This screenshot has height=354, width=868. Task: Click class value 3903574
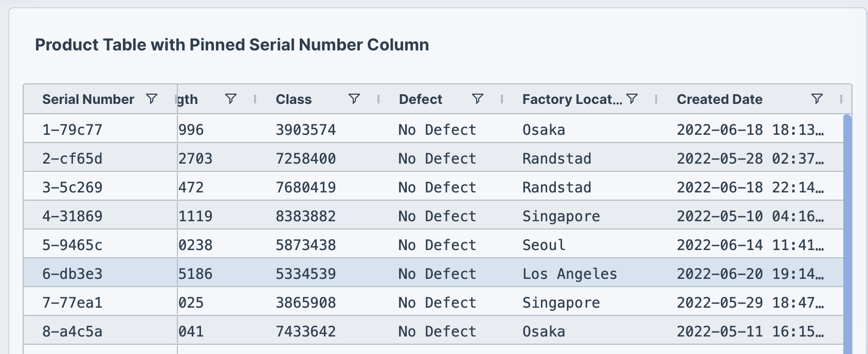305,130
